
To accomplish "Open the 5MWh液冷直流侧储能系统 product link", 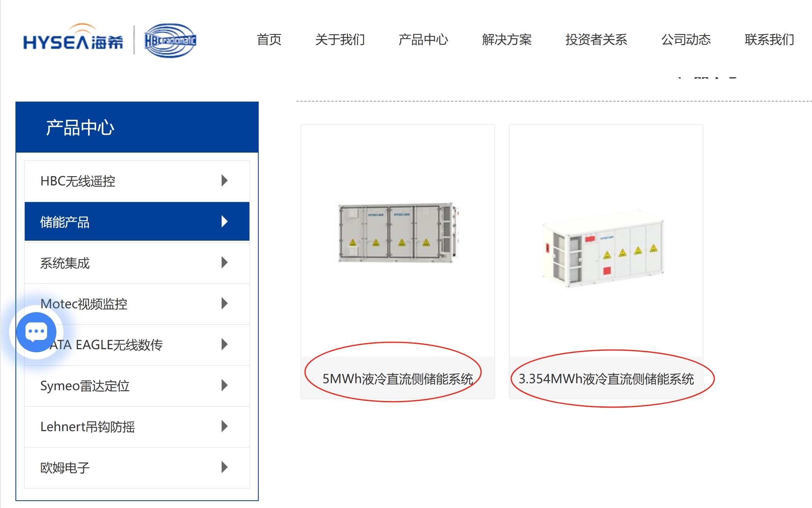I will (398, 379).
